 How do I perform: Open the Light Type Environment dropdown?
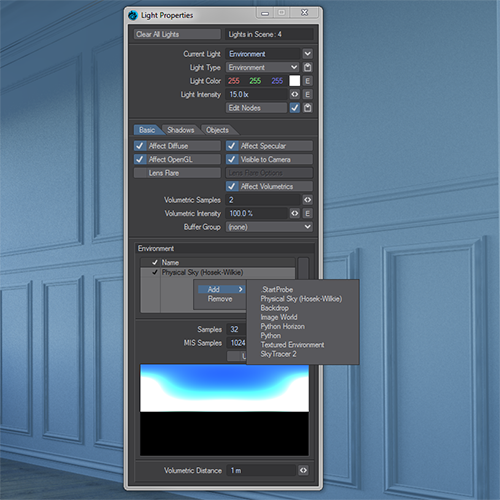[262, 67]
